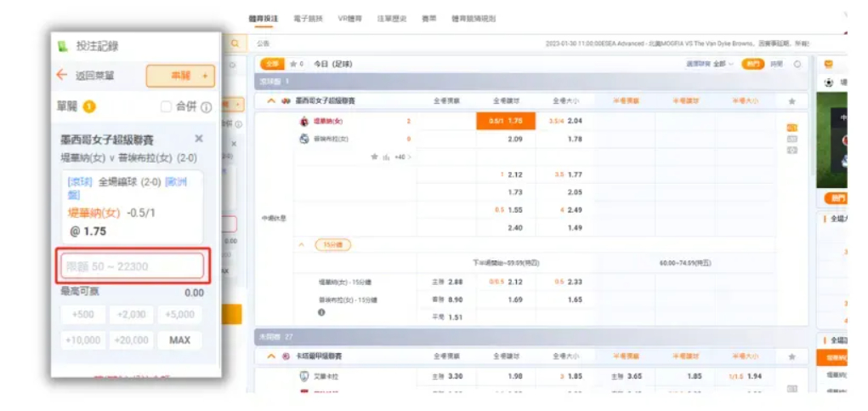This screenshot has height=411, width=868.
Task: Click the back arrow beside 返回菜單
Action: click(61, 75)
